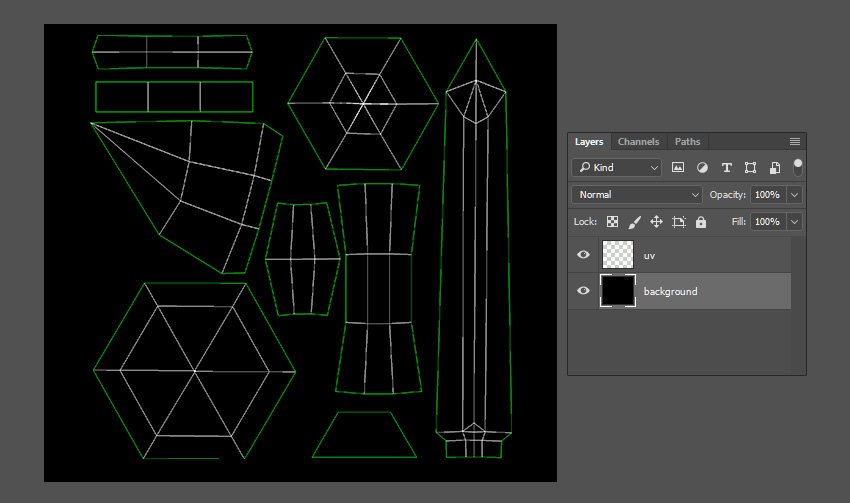
Task: Open the Kind filter dropdown
Action: 617,168
